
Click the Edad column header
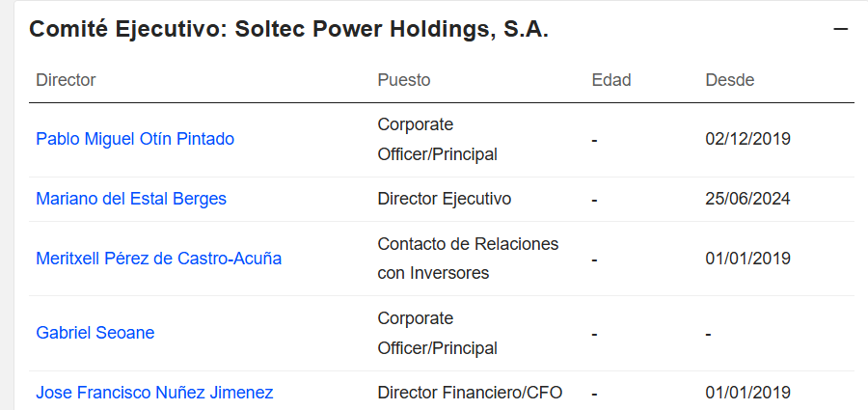(611, 80)
